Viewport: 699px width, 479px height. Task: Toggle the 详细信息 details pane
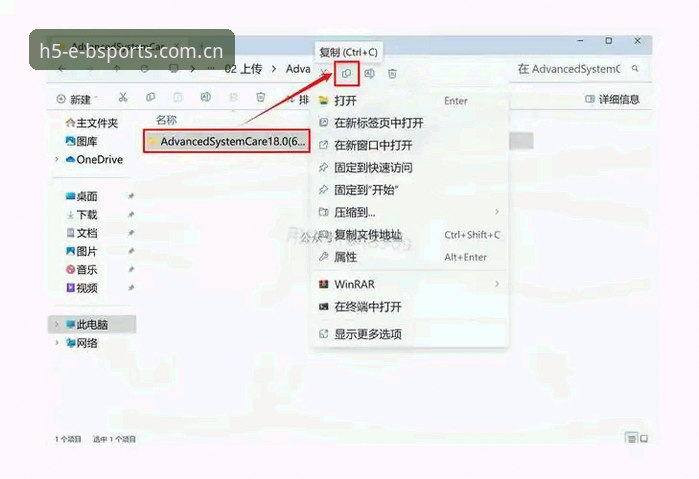[x=613, y=99]
